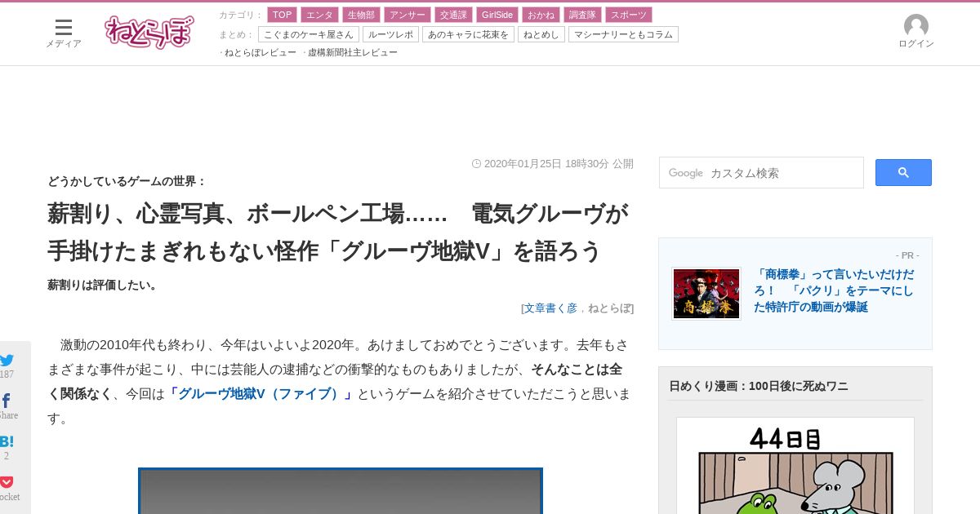
Task: Open 虚構新聞社主レビュー link
Action: 353,52
